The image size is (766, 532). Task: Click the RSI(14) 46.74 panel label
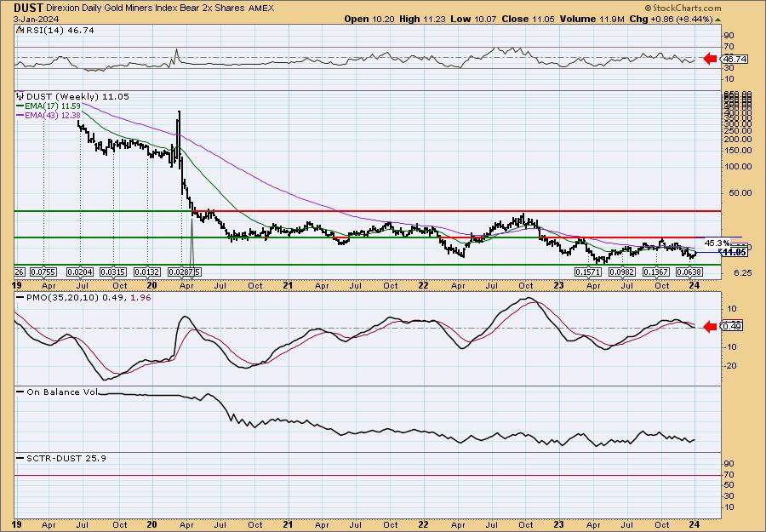(x=60, y=31)
